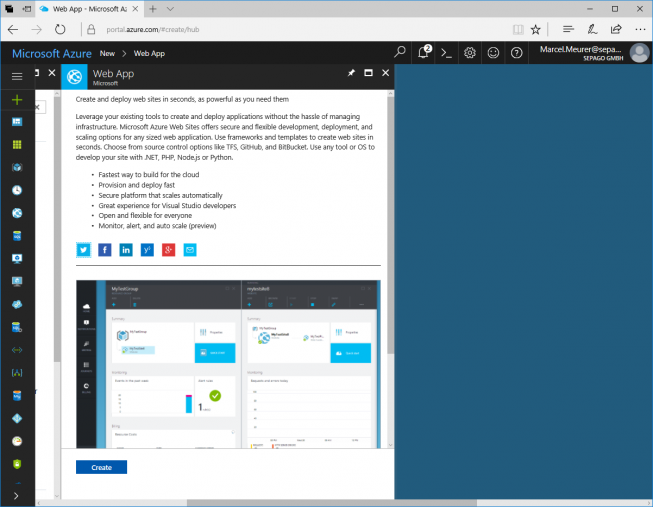Open portal settings gear

click(x=470, y=53)
